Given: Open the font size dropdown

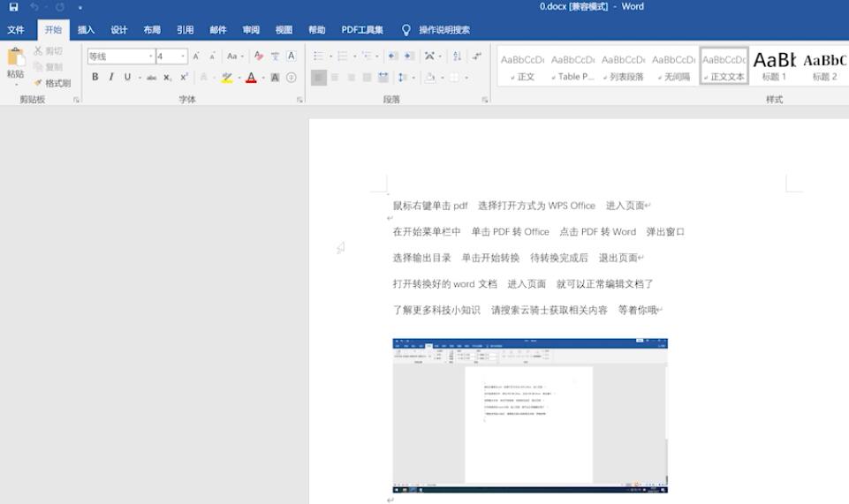Looking at the screenshot, I should pyautogui.click(x=183, y=56).
